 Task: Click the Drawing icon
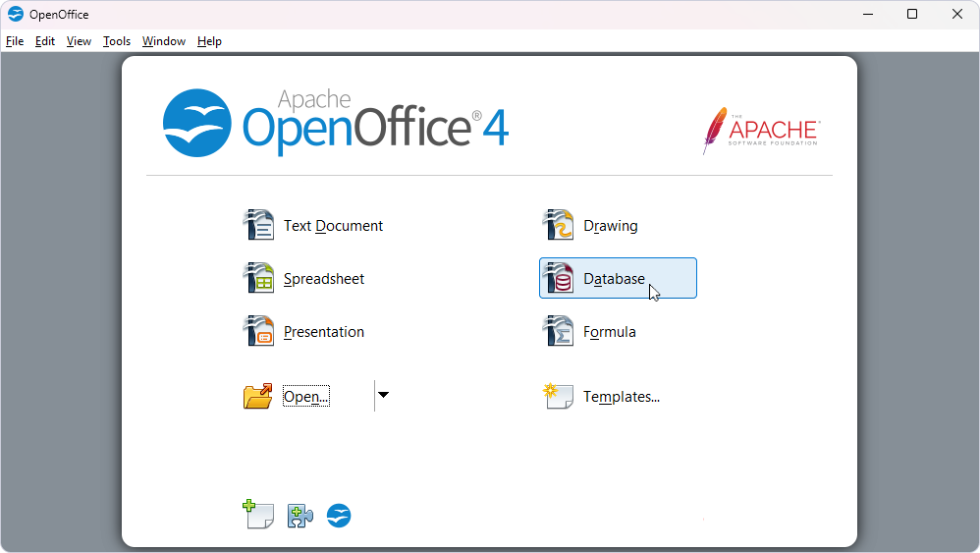(558, 225)
